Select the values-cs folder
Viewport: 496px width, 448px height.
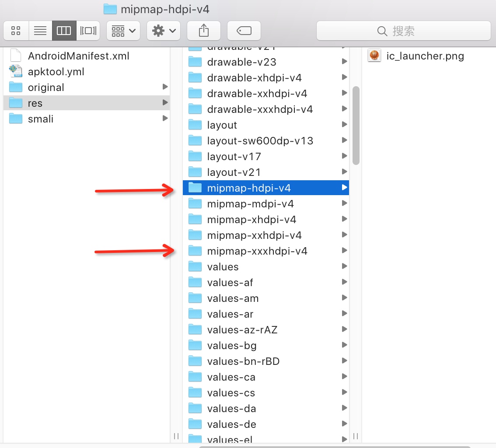[x=266, y=392]
